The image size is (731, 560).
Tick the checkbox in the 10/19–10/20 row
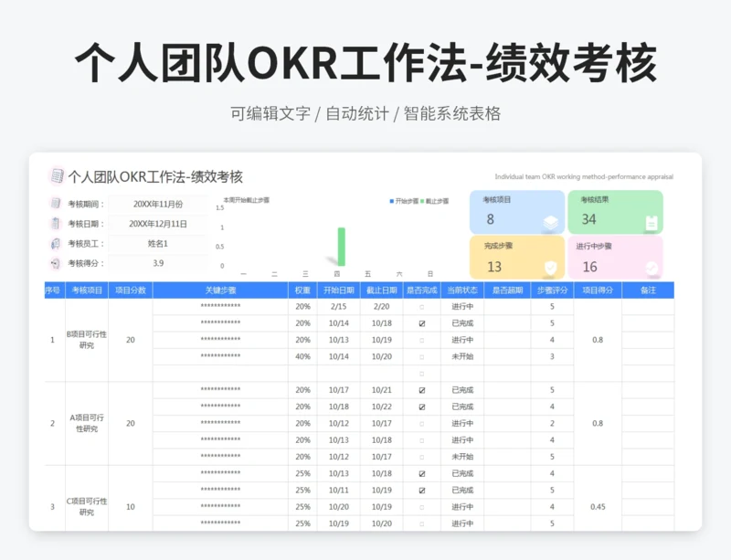coord(422,524)
